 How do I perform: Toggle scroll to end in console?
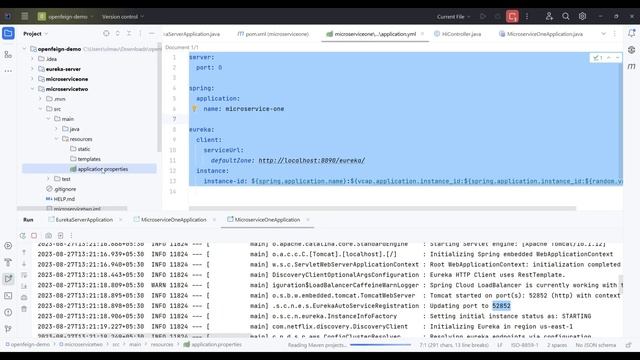[x=24, y=287]
